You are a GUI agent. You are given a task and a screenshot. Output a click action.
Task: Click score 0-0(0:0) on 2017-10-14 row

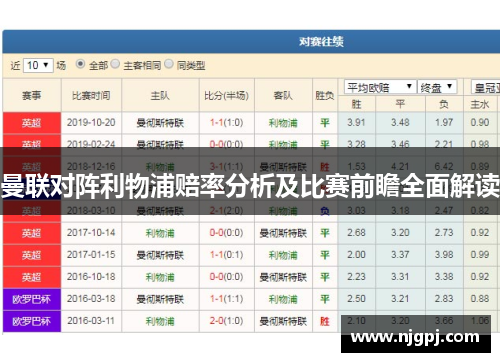(227, 233)
